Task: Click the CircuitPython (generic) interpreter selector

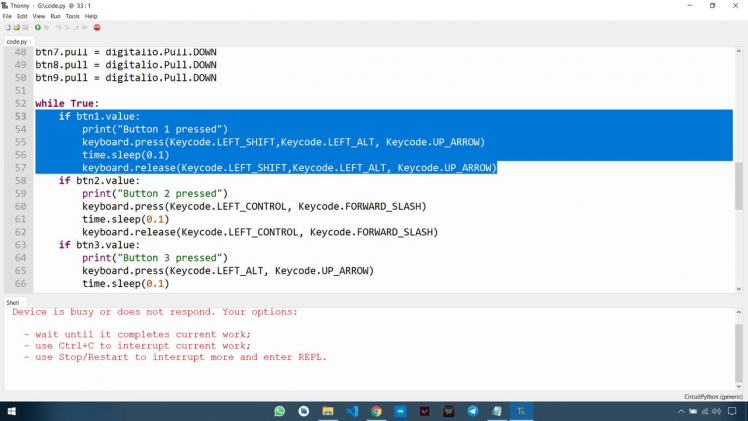Action: point(713,396)
